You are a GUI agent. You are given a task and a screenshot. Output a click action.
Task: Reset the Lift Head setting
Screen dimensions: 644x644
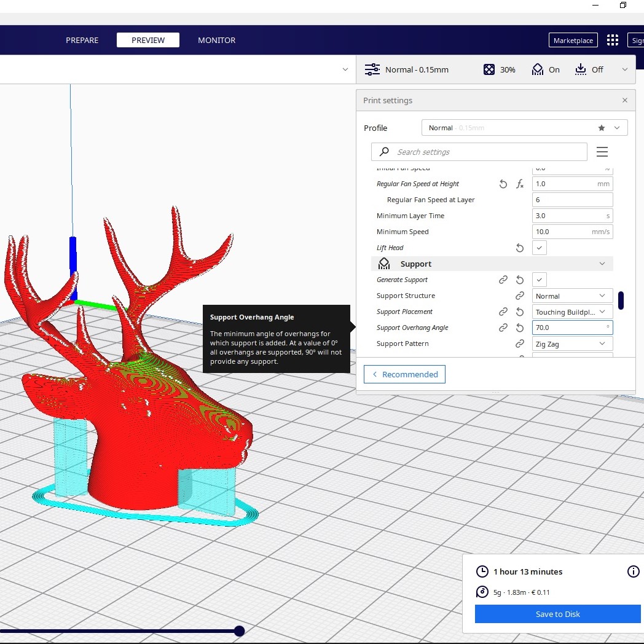[x=520, y=248]
